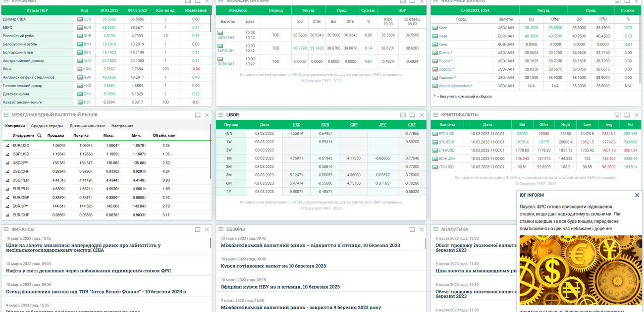The height and width of the screenshot is (312, 644).
Task: Click the chart icon beside Одесса
Action: pyautogui.click(x=435, y=69)
